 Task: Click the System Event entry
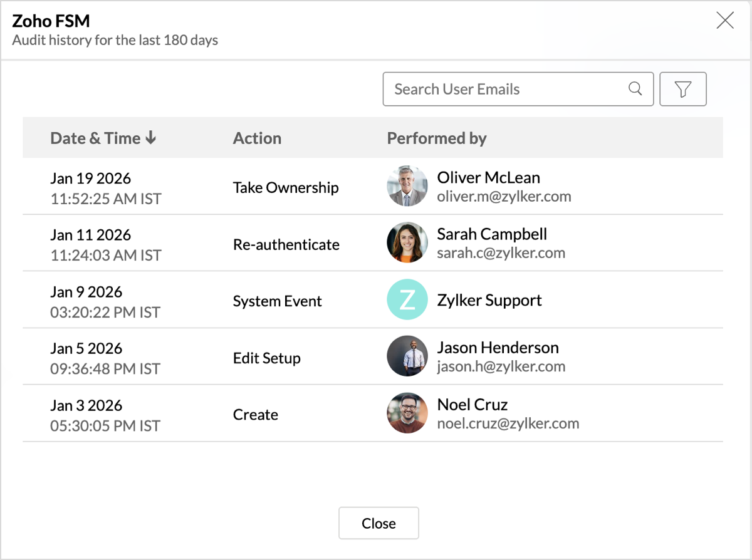coord(277,301)
